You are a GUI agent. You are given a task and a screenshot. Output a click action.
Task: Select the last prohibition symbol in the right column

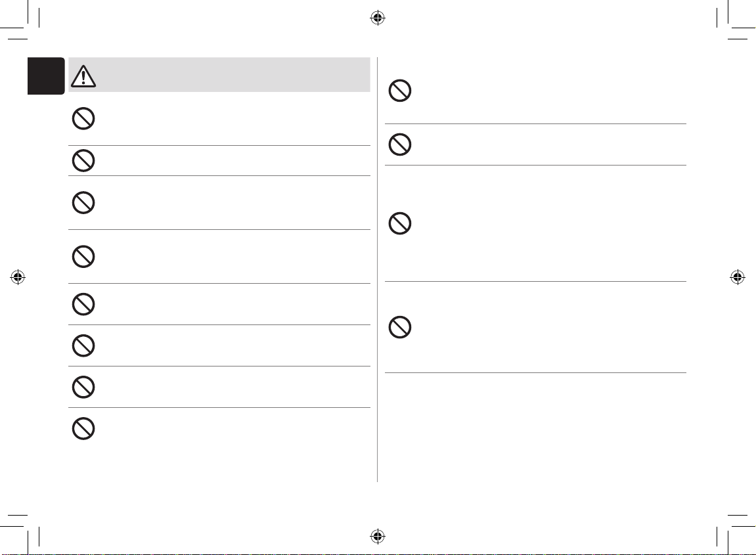pos(399,327)
